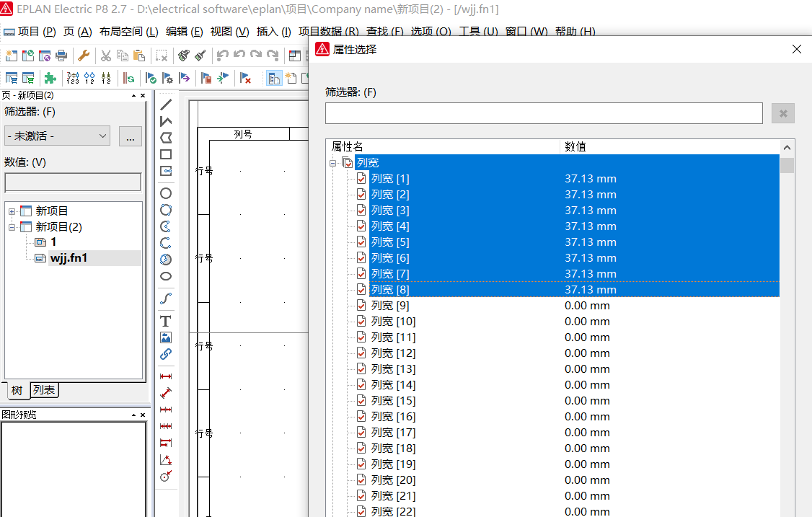Open the 未激活 filter dropdown
Screen dimensions: 812x517
point(57,136)
